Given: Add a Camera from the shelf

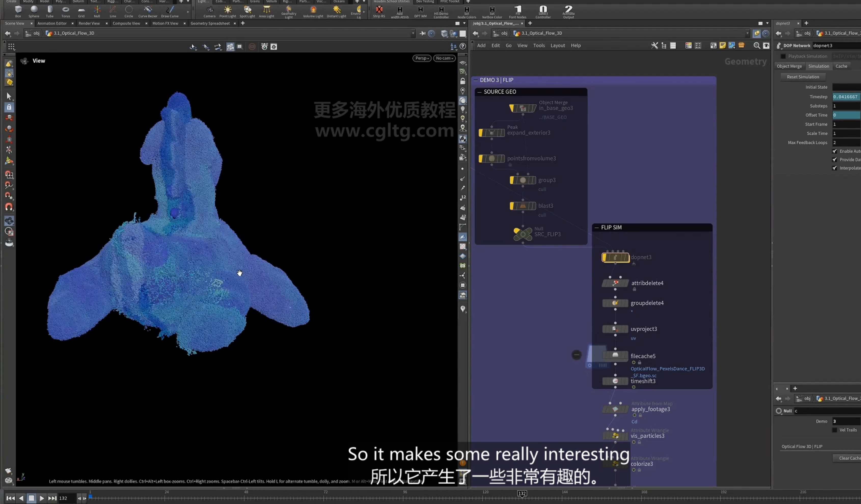Looking at the screenshot, I should pos(209,11).
